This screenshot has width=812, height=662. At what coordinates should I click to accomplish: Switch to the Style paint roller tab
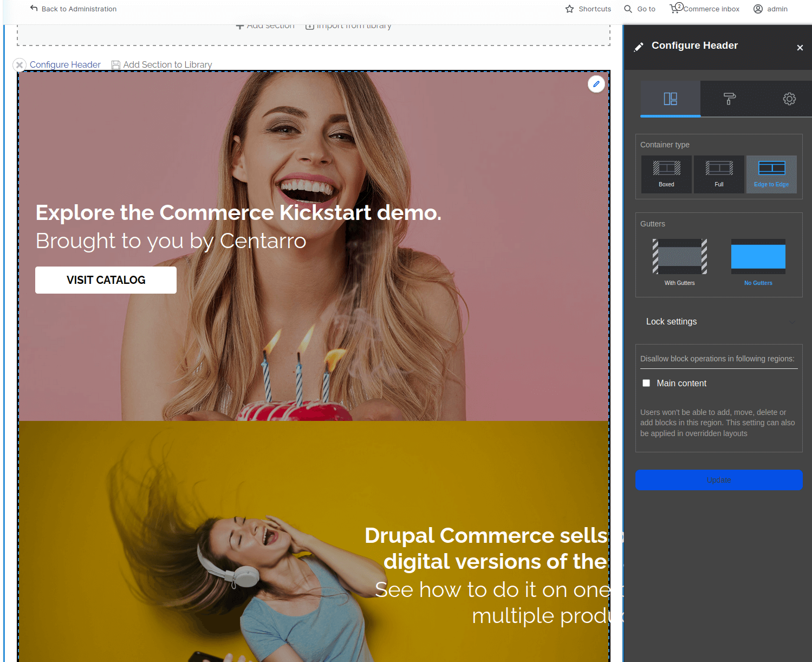(730, 99)
